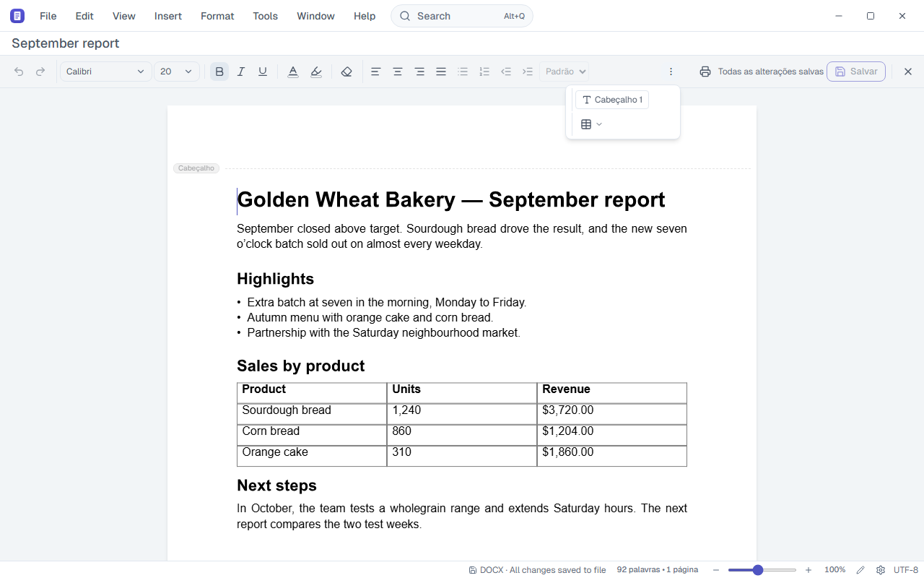Click the pencil edit mode icon
924x578 pixels.
(x=860, y=570)
